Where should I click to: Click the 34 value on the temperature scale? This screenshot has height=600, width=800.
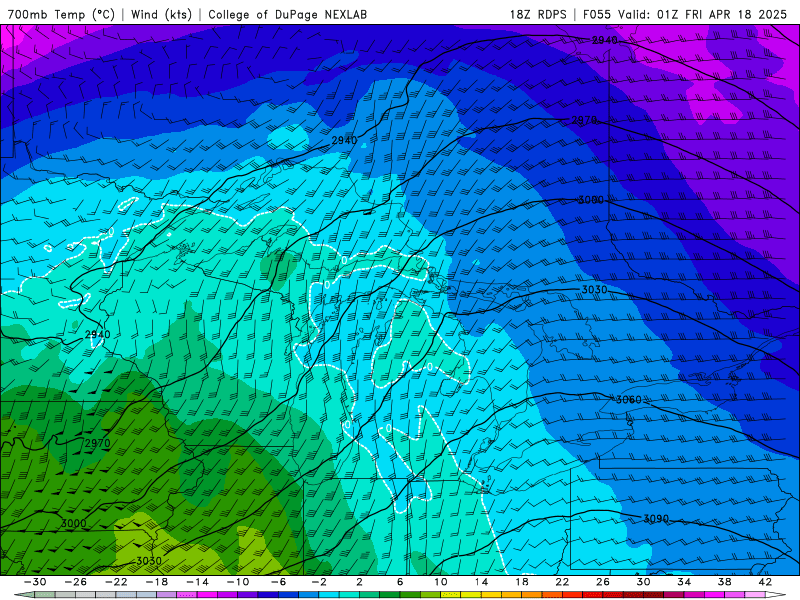coord(684,582)
